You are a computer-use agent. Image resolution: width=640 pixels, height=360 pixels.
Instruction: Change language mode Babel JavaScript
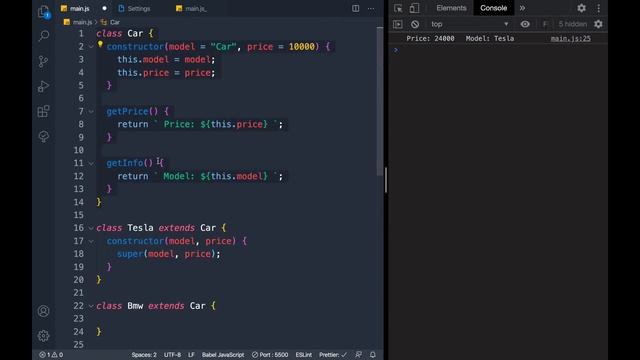point(223,355)
